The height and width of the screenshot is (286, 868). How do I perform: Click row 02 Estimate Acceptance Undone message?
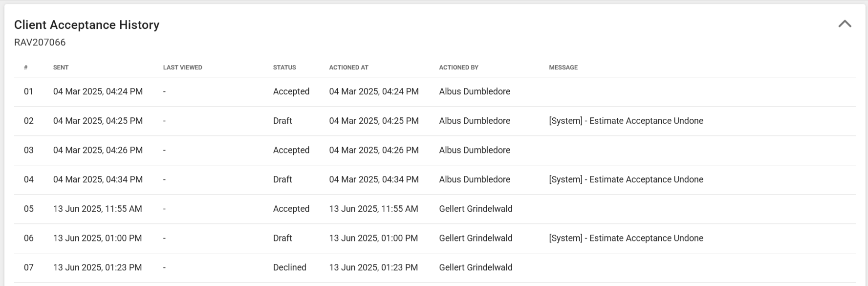pyautogui.click(x=626, y=121)
